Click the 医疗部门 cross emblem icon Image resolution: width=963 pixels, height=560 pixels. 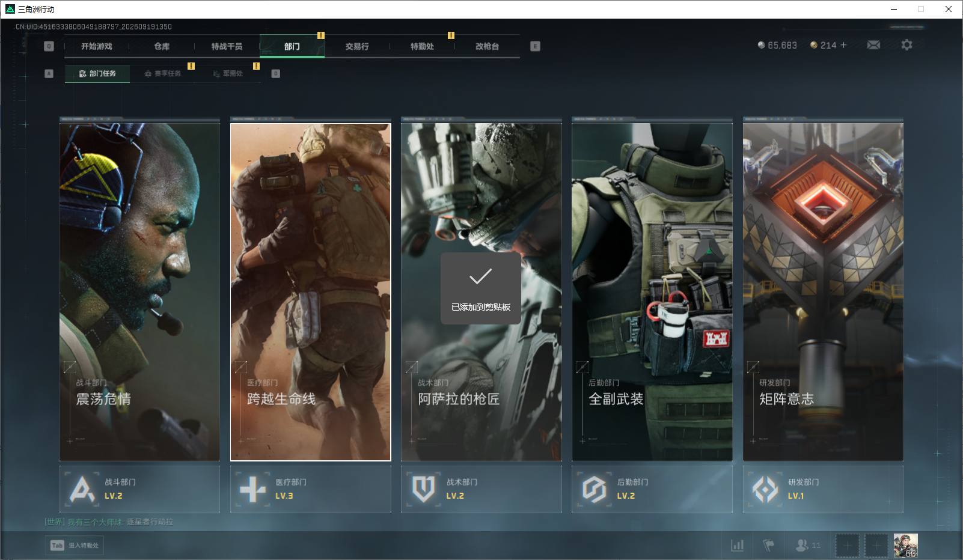click(252, 489)
